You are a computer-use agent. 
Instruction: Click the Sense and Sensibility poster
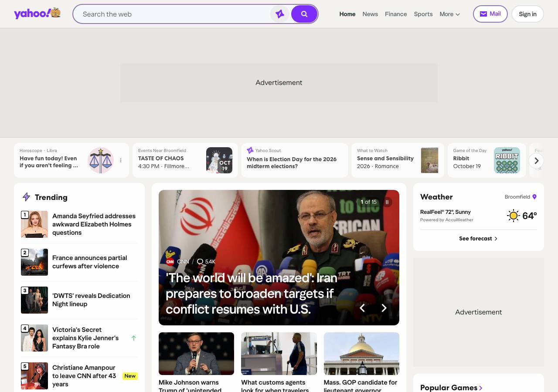tap(429, 160)
